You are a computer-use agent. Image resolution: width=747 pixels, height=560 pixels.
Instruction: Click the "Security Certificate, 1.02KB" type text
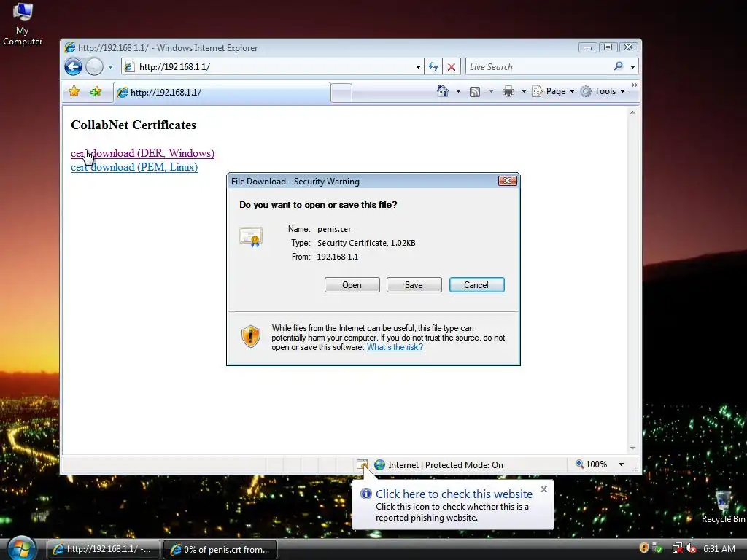tap(366, 243)
